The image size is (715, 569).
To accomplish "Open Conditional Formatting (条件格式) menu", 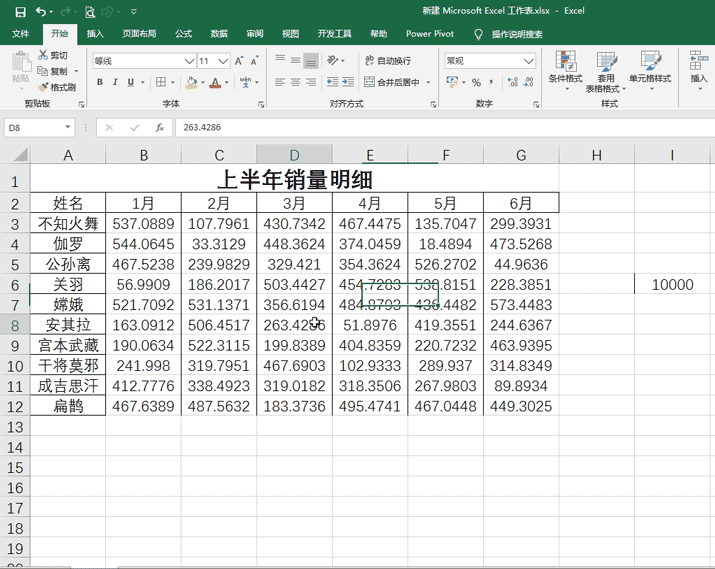I will point(565,71).
